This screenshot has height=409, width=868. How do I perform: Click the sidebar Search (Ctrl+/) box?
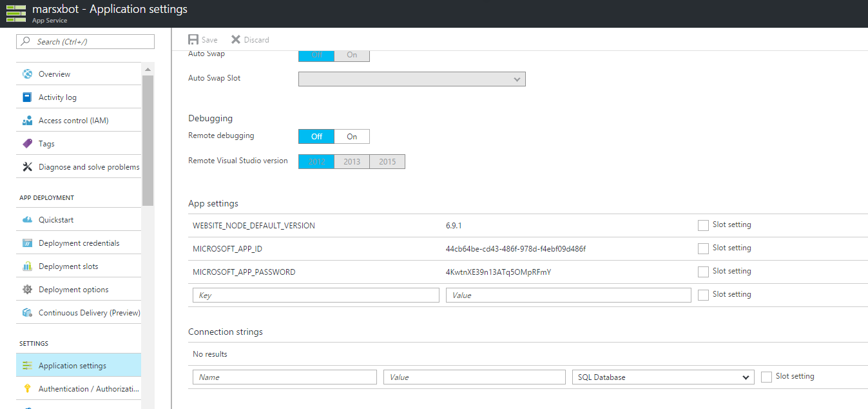click(85, 41)
